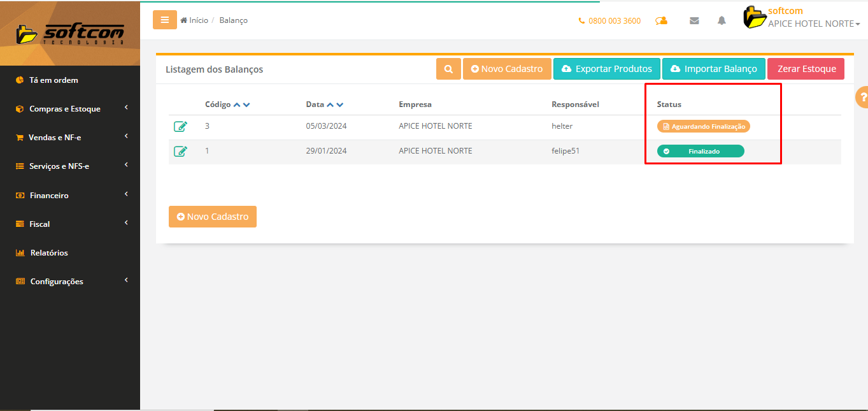Click the Zerar Estoque button

pos(806,69)
